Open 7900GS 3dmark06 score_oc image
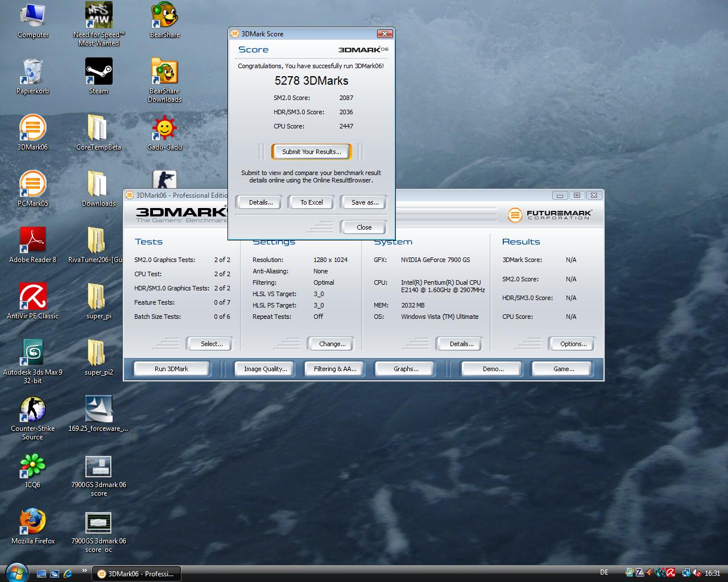728x582 pixels. click(x=98, y=533)
